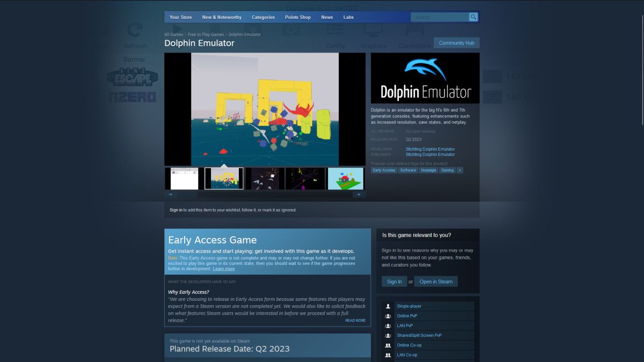Adjust the thumbnail strip scrollbar
The image size is (644, 362).
click(265, 194)
